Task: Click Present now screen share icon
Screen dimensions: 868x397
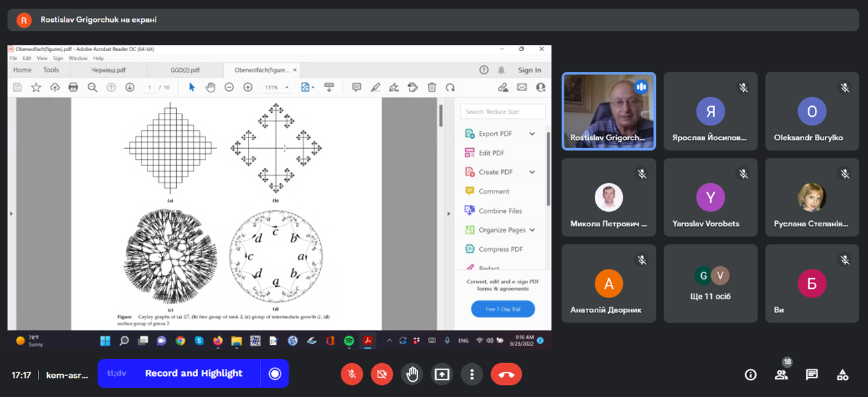Action: 441,374
